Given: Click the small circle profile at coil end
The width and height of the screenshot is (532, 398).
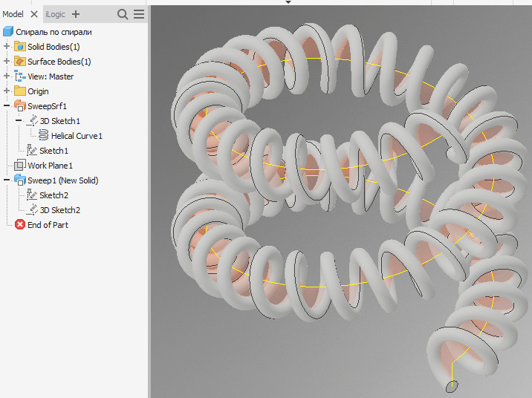Looking at the screenshot, I should click(452, 386).
